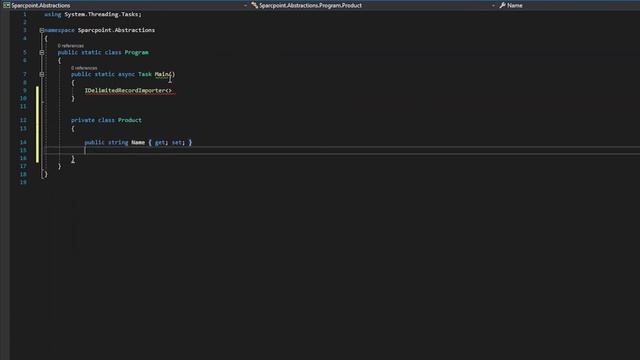Collapse the Main method block
640x360 pixels.
tap(42, 74)
